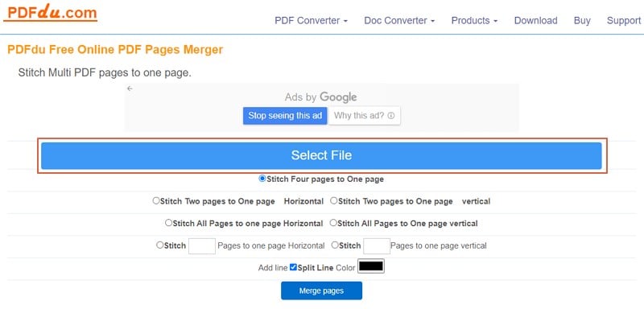Screen dimensions: 644x309
Task: Select Stitch custom pages Horizontal radio
Action: pos(159,245)
